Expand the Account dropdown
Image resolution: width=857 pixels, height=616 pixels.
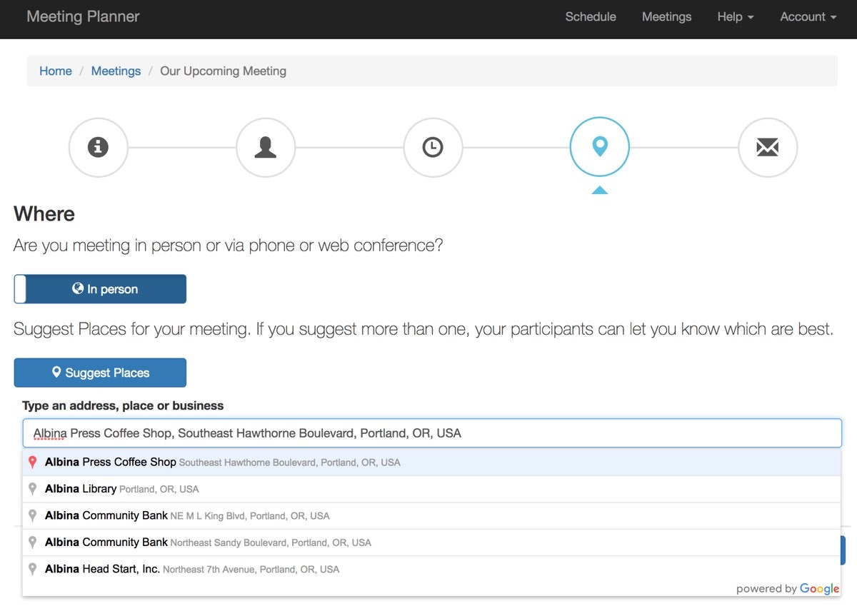[807, 16]
